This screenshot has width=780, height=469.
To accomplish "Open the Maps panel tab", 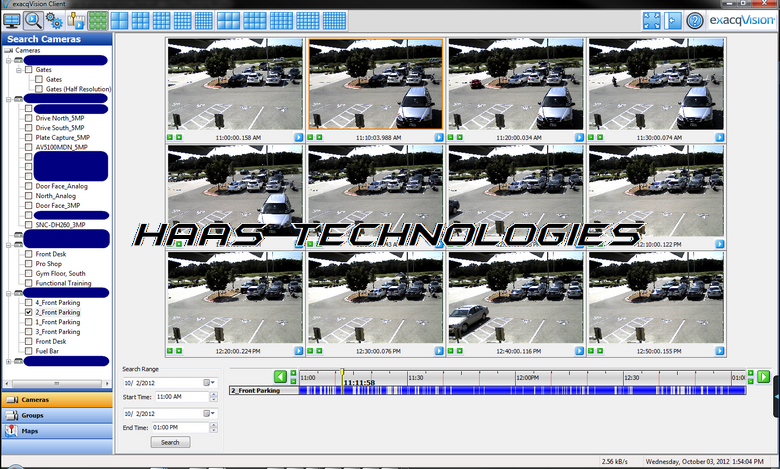I will 57,431.
